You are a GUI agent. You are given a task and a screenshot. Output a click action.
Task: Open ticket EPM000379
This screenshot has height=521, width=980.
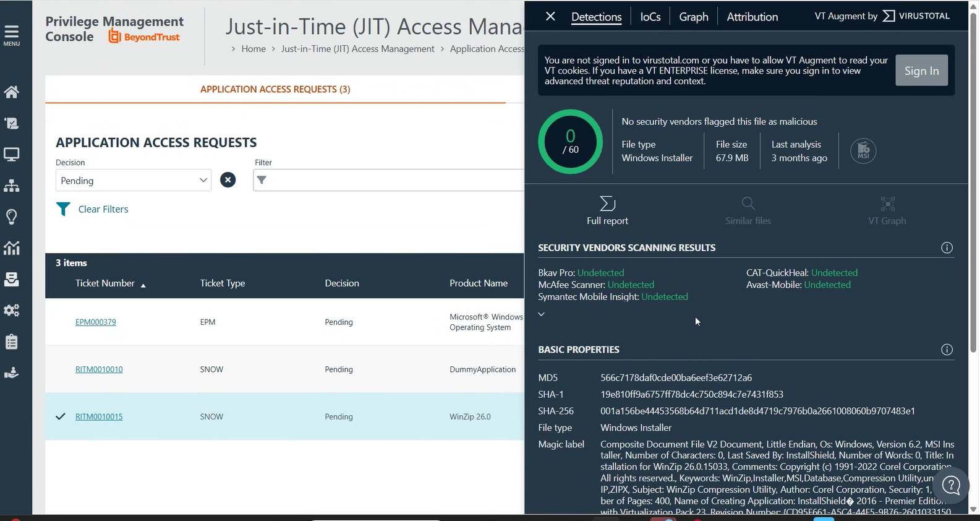click(96, 322)
